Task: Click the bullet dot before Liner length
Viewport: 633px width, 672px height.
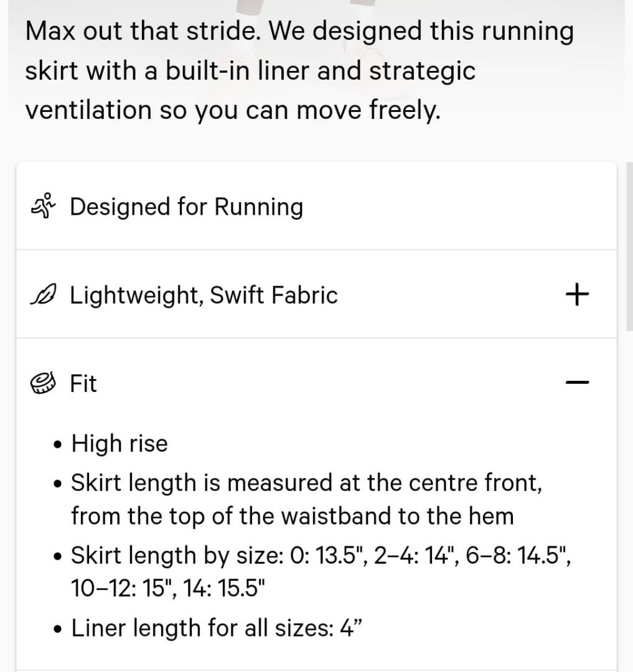Action: click(x=58, y=630)
